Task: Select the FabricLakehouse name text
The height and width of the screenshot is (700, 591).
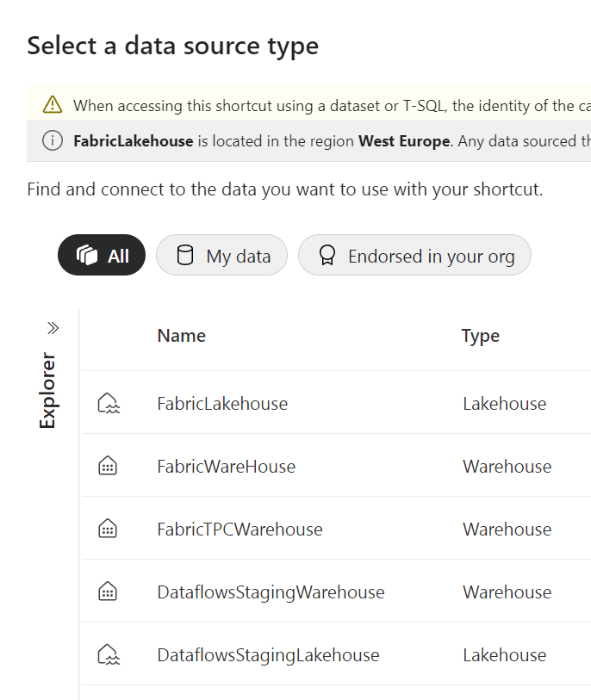Action: (x=222, y=403)
